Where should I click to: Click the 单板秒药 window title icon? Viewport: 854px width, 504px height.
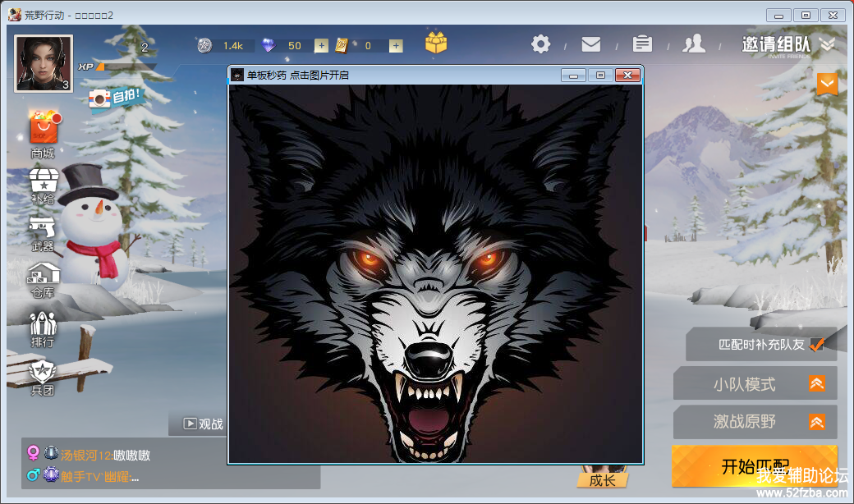click(x=237, y=76)
